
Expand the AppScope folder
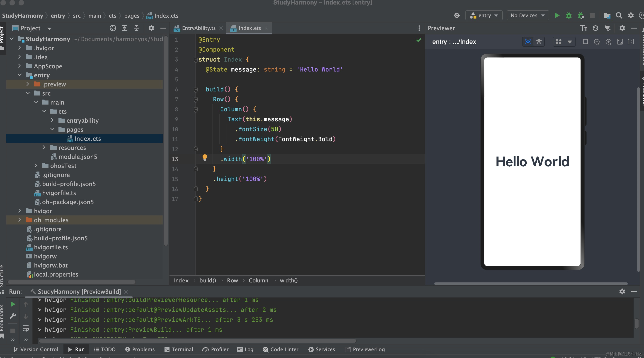19,66
